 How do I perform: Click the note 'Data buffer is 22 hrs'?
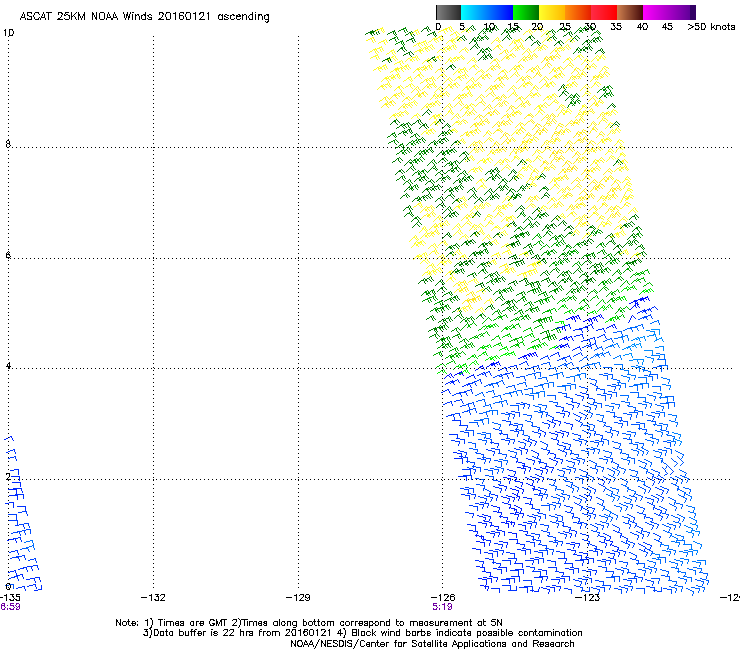click(204, 633)
